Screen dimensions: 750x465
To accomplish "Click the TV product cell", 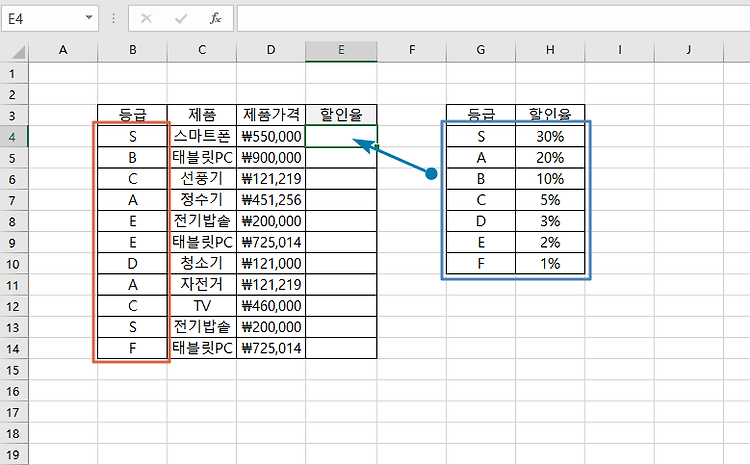I will (202, 306).
